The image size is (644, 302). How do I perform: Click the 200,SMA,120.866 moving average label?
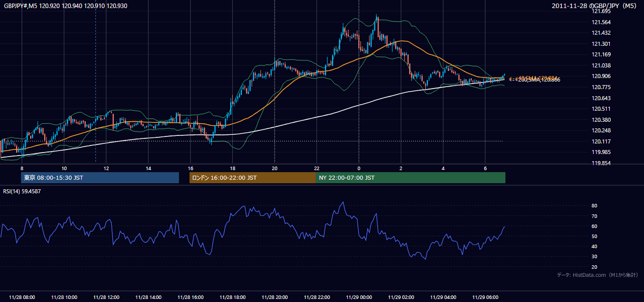tap(537, 80)
